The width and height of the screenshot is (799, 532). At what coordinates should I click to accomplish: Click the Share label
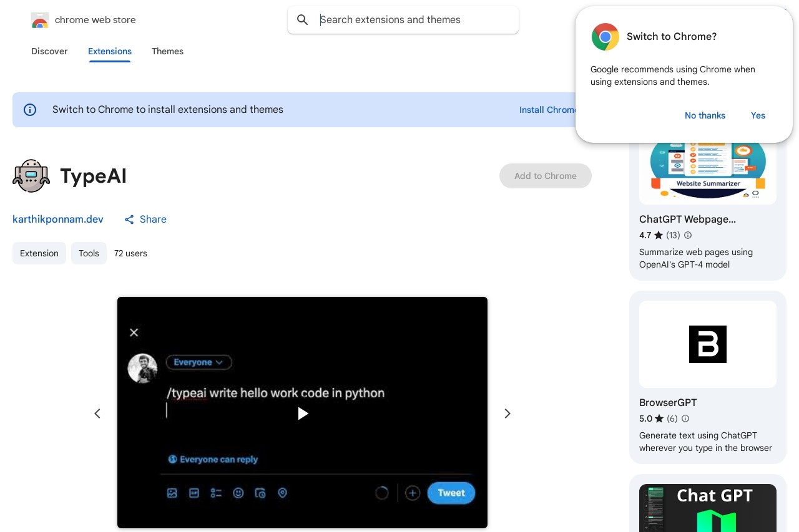click(x=153, y=220)
